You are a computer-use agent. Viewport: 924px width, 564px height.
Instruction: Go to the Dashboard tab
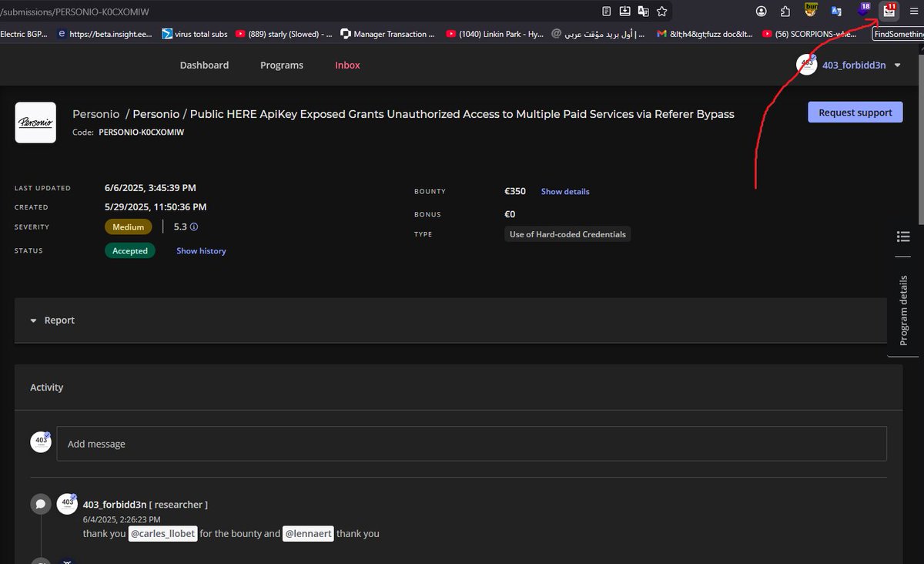tap(204, 65)
